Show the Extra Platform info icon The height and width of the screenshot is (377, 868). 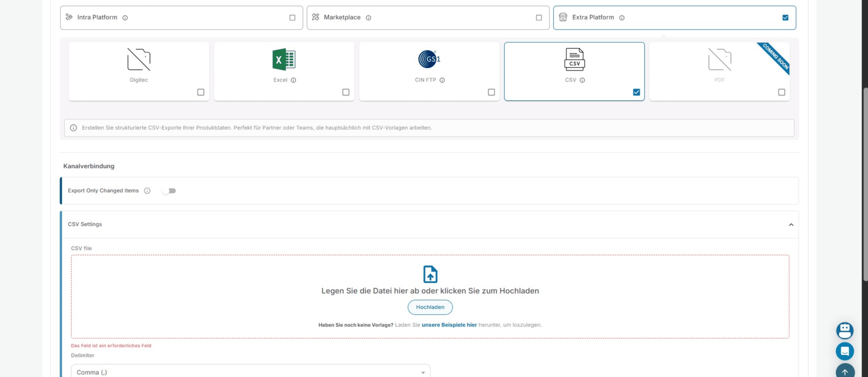pos(622,18)
